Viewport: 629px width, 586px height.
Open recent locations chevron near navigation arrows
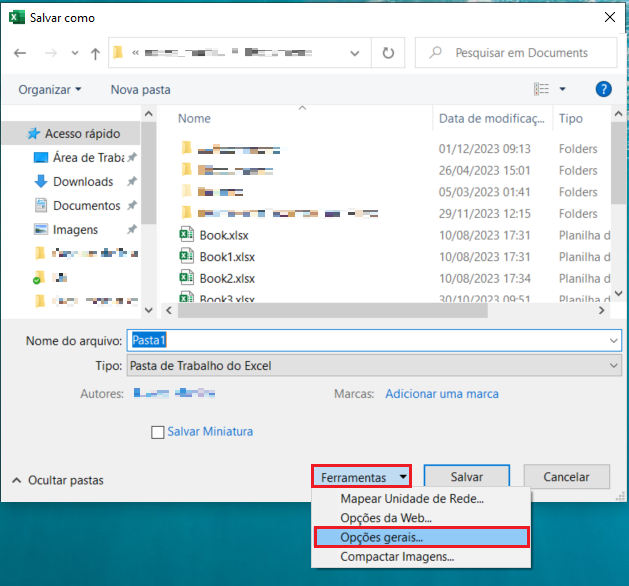coord(75,53)
